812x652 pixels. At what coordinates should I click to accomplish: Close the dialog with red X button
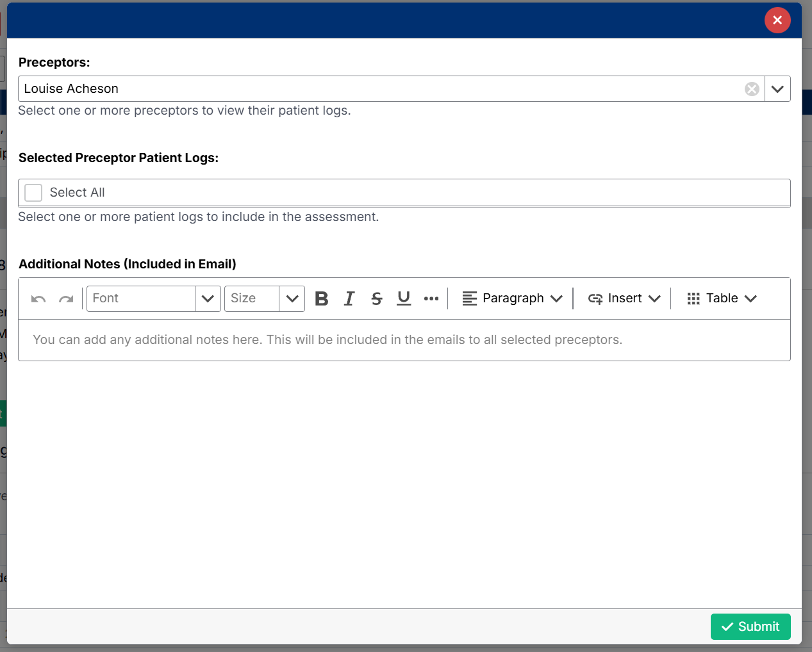[777, 20]
